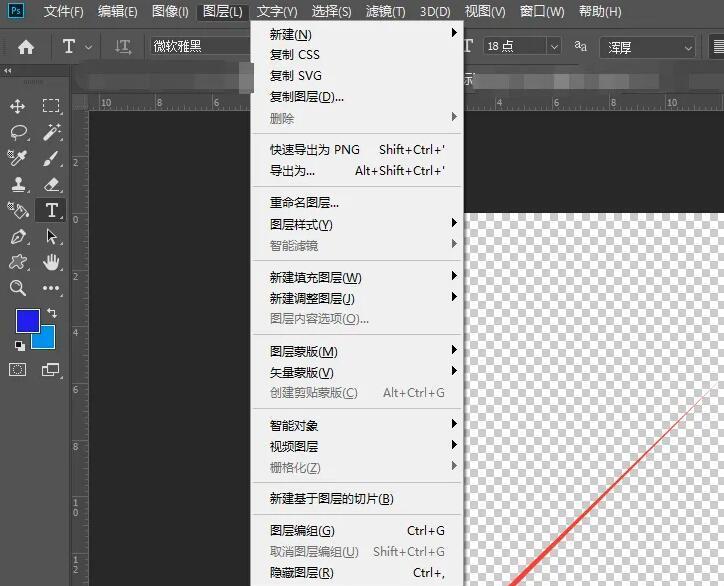Select the Brush tool

[x=51, y=158]
